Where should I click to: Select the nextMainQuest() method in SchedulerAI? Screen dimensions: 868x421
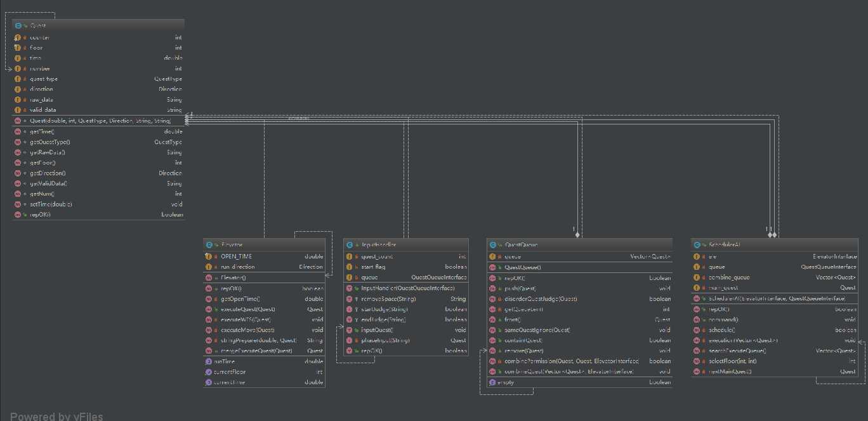[x=730, y=371]
